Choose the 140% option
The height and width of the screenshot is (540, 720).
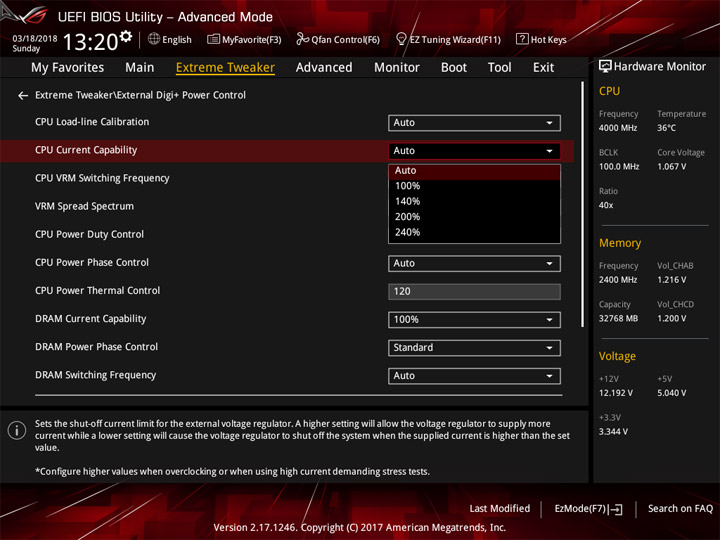(x=474, y=202)
